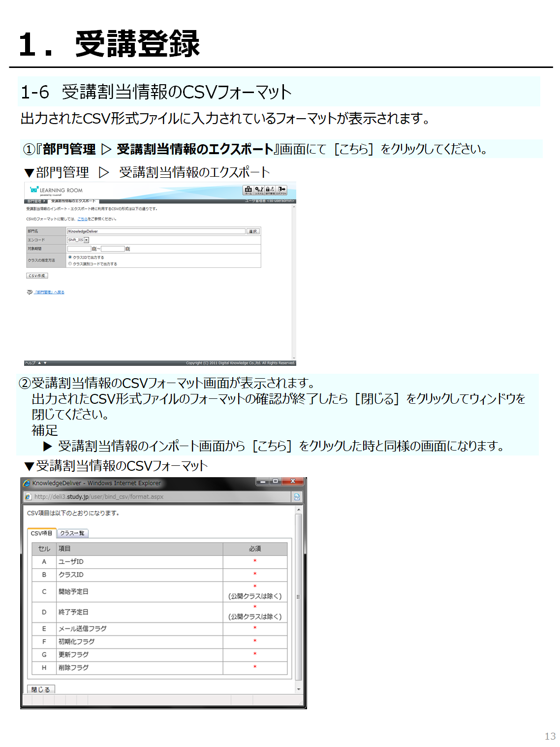Select the クラス識別コードで出力する radio button
This screenshot has height=747, width=560.
click(x=70, y=264)
